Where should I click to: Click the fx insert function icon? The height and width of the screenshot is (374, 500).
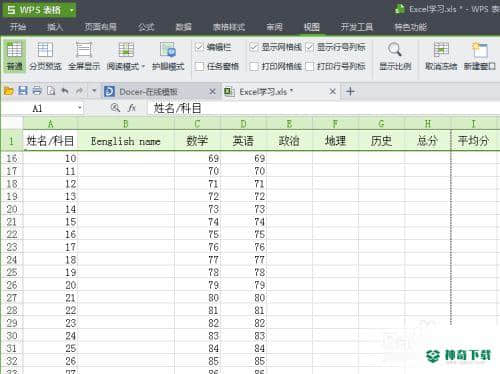[x=132, y=108]
